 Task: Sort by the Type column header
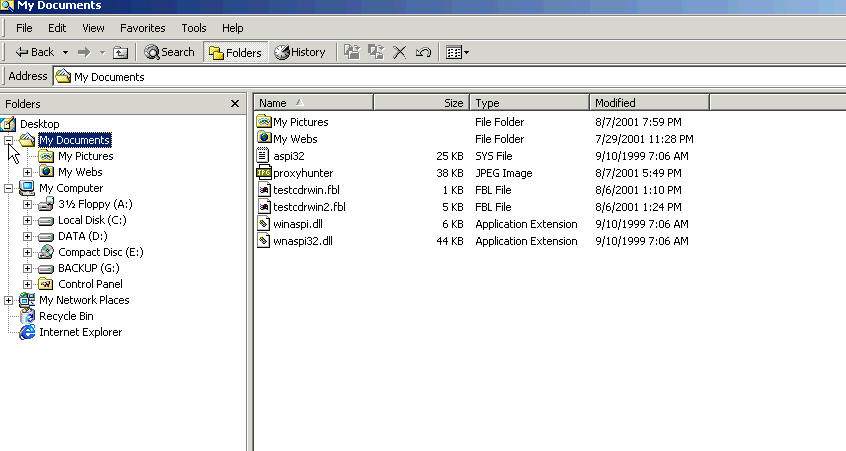coord(530,102)
